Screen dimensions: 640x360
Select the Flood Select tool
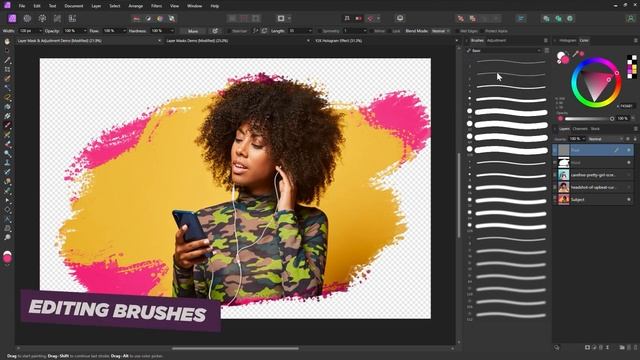click(x=7, y=88)
